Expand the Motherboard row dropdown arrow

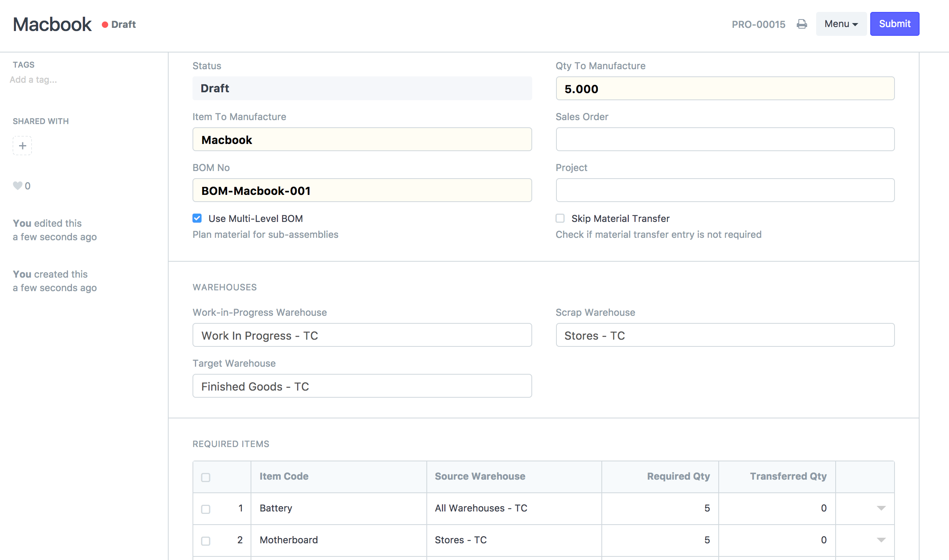pyautogui.click(x=881, y=540)
